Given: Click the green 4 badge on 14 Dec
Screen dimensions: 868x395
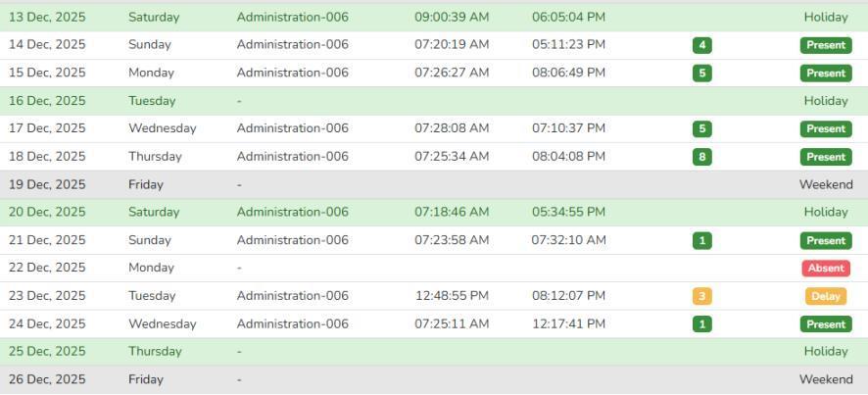Looking at the screenshot, I should [x=701, y=45].
